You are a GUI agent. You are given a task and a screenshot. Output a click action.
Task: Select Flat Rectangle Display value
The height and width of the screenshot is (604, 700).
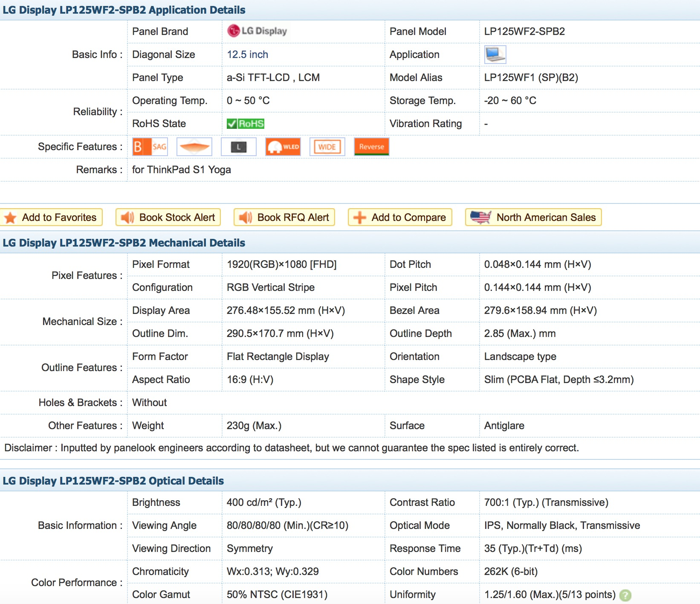pos(278,357)
